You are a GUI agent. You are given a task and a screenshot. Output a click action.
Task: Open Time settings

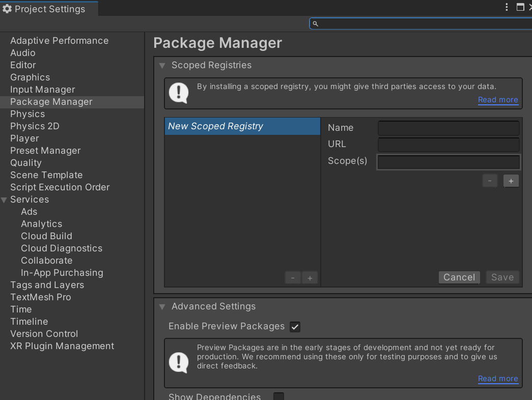pyautogui.click(x=21, y=309)
